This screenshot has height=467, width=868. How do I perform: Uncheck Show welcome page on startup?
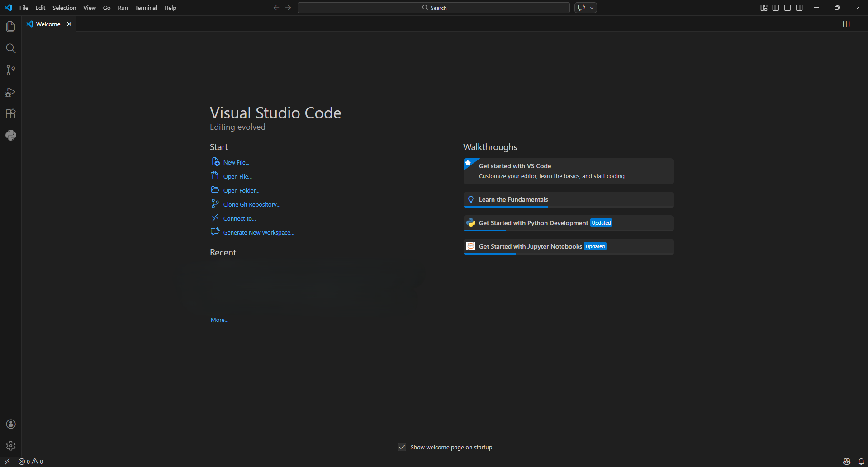tap(402, 447)
